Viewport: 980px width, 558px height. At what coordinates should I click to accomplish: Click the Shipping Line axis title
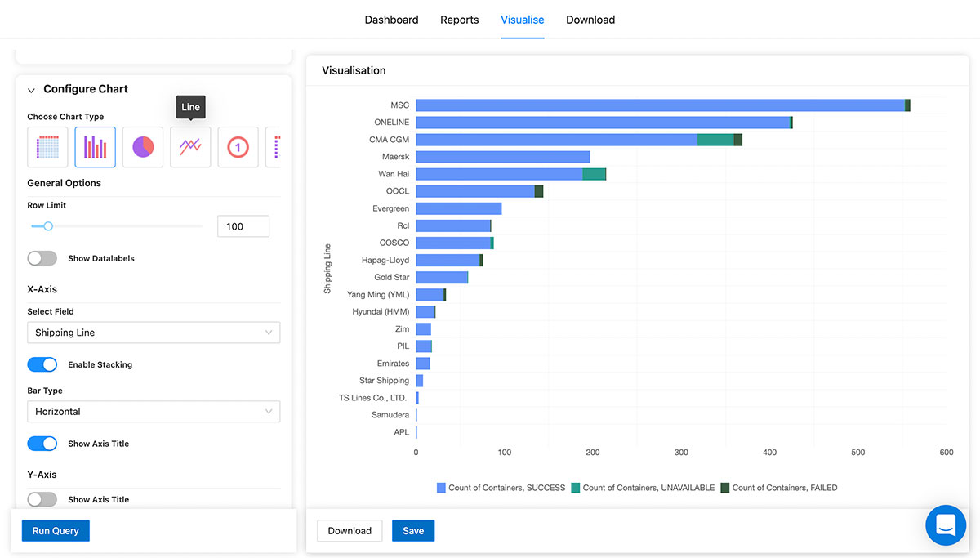pos(327,269)
